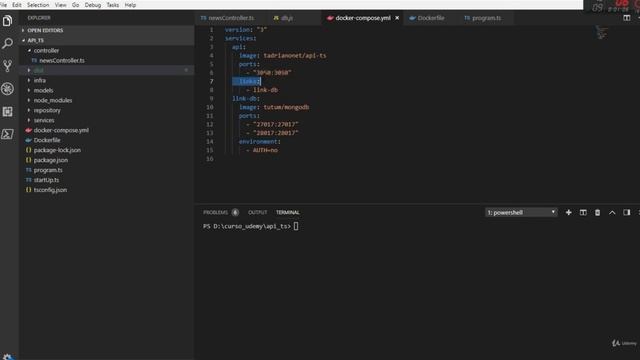Show the OUTPUT panel tab
Screen dimensions: 640x360
pos(258,212)
